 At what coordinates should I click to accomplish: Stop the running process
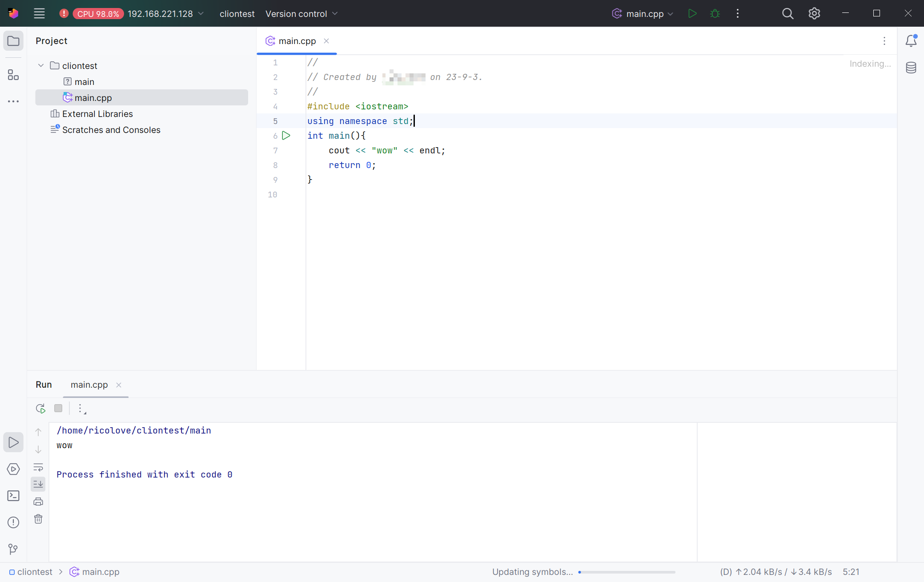[x=58, y=408]
